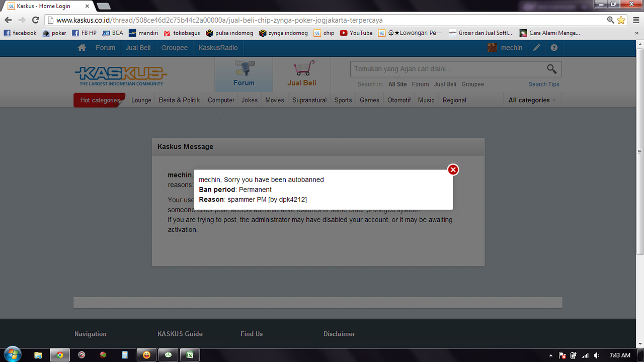The height and width of the screenshot is (362, 644).
Task: Click the mandiri bookmark icon
Action: (132, 33)
